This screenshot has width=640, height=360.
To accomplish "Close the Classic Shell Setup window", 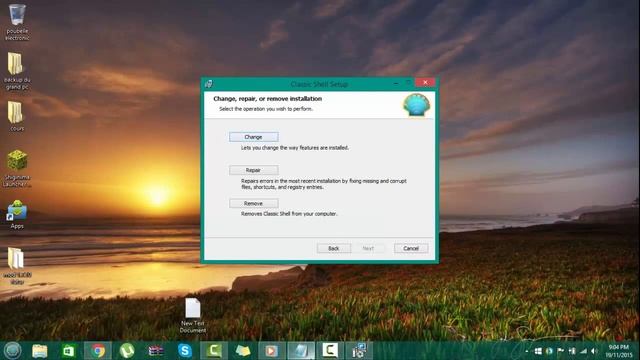I will point(425,82).
